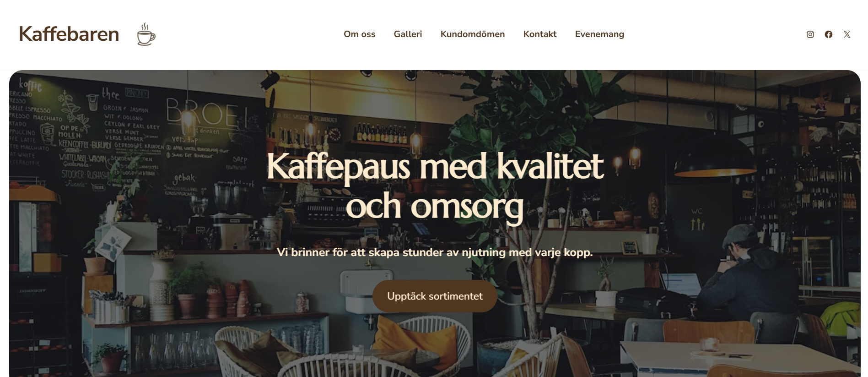This screenshot has height=377, width=868.
Task: Open the Om oss page
Action: pos(360,34)
